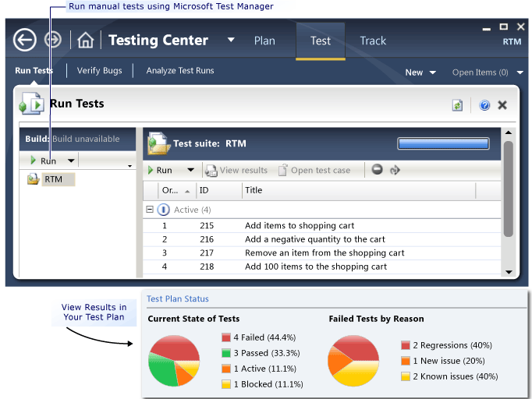Open Run dropdown arrow in test list toolbar
The height and width of the screenshot is (399, 532).
tap(190, 171)
